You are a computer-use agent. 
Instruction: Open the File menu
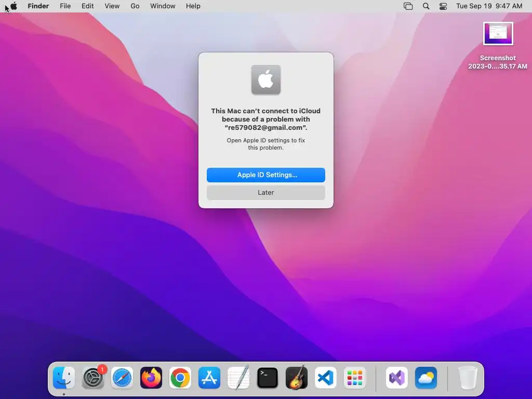[x=65, y=6]
